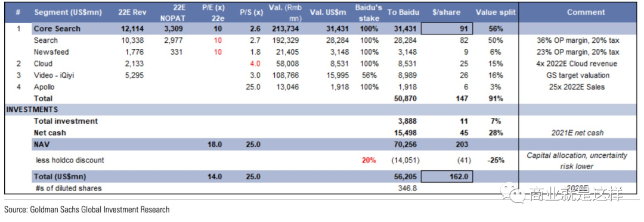Click the Capital allocation uncertainty comment
The width and height of the screenshot is (644, 222).
point(577,160)
